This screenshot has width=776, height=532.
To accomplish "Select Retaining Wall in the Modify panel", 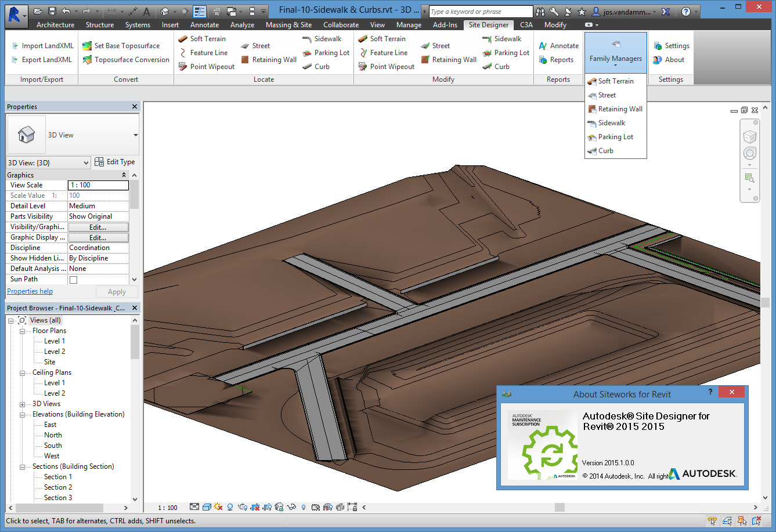I will coord(448,60).
